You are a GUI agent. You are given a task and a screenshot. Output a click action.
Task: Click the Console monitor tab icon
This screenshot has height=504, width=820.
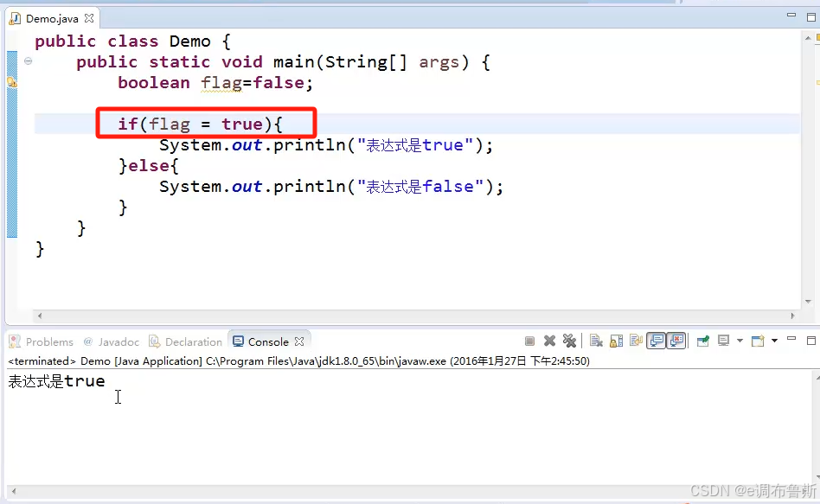pyautogui.click(x=238, y=341)
